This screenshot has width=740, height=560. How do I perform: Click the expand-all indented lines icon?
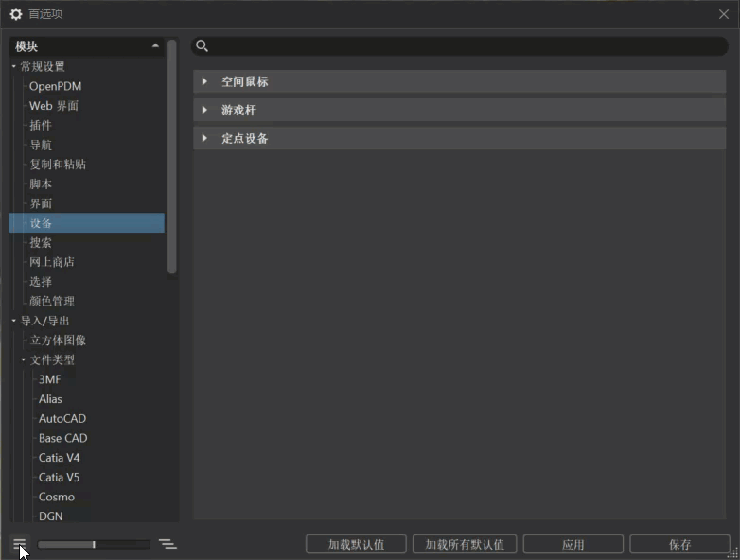[x=167, y=544]
